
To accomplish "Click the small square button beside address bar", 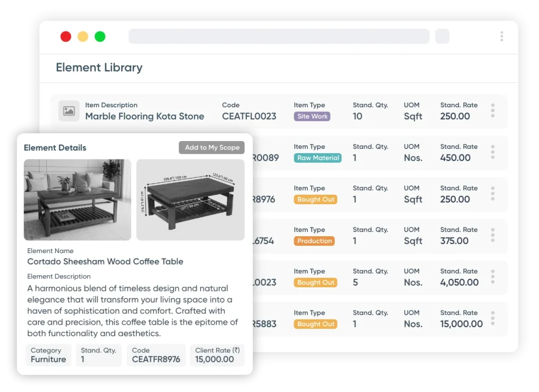I will tap(442, 36).
